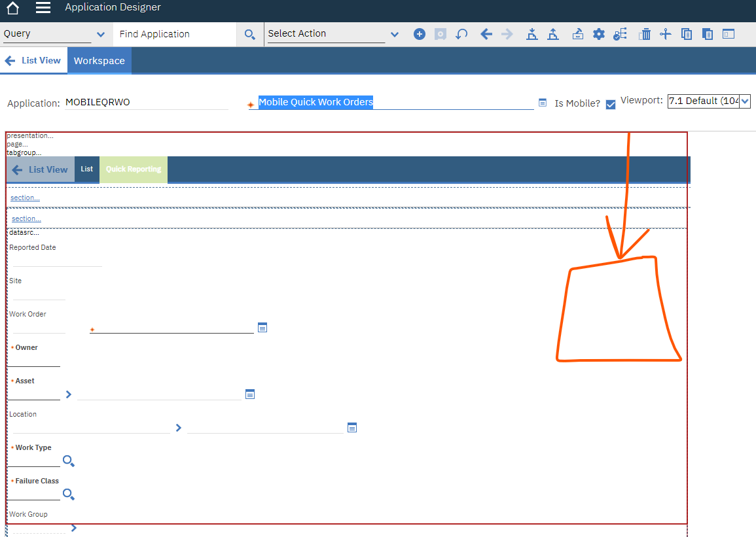The image size is (756, 537).
Task: Click the Paste Control icon
Action: (x=708, y=34)
